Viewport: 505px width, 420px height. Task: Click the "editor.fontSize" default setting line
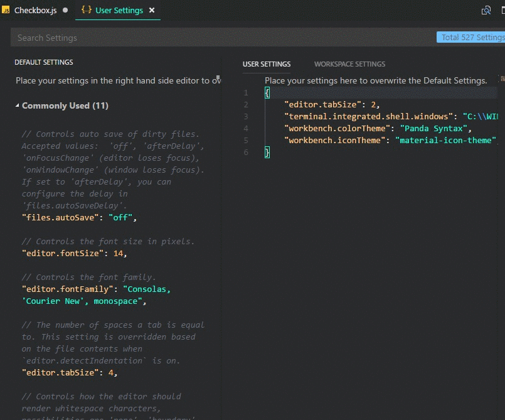pyautogui.click(x=60, y=254)
